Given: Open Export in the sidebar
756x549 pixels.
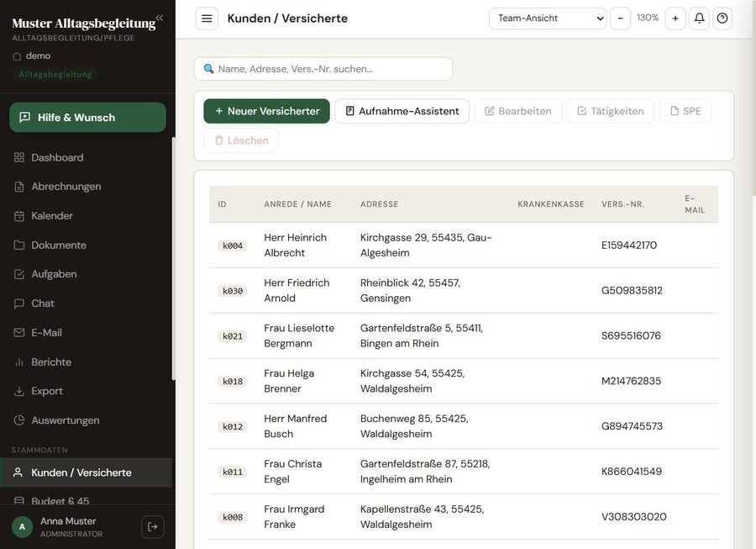Looking at the screenshot, I should (86, 391).
